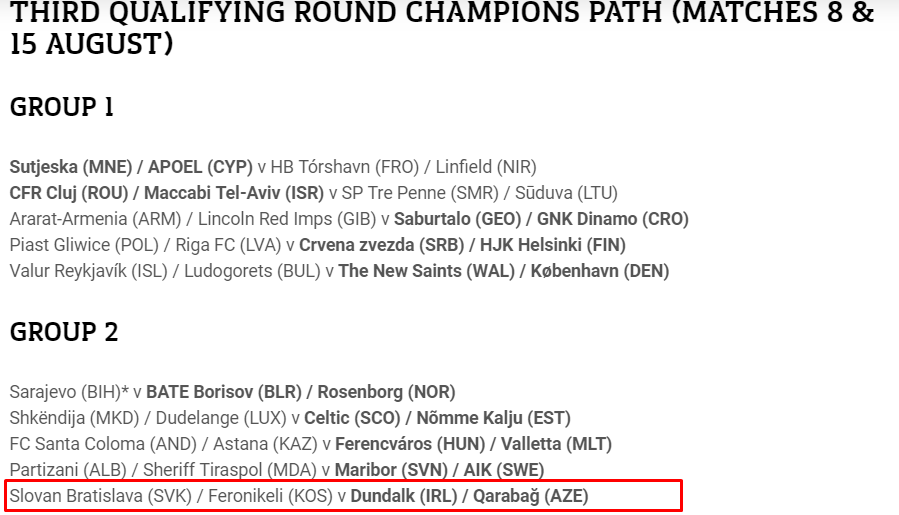
Task: Click Celtic (SCO) / Nõmme Kalju (EST) text
Action: 437,418
